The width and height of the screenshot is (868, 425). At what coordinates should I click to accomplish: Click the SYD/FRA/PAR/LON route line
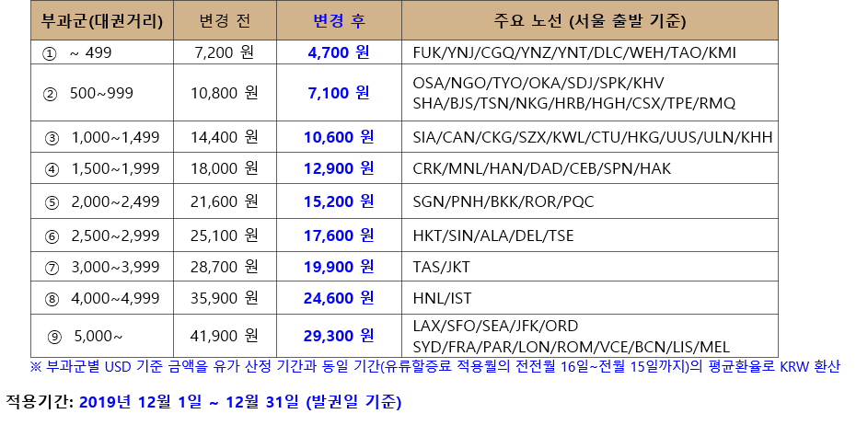(x=572, y=347)
